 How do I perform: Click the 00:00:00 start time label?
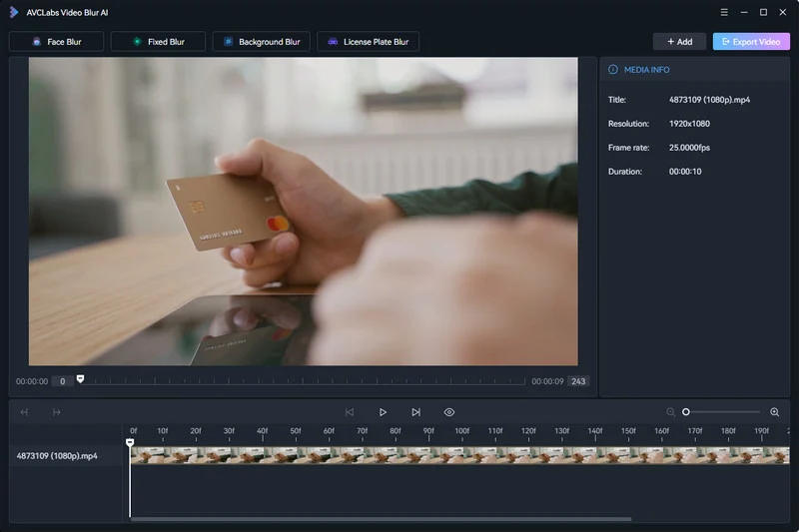click(x=32, y=381)
